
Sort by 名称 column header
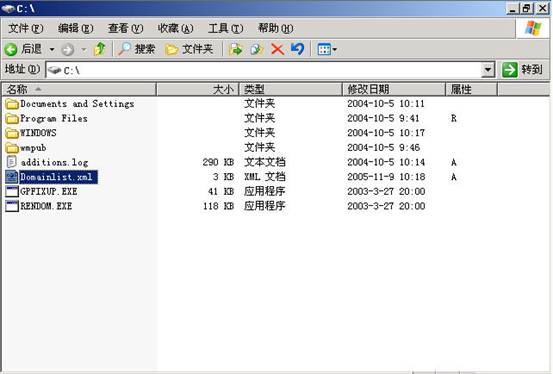(x=79, y=89)
